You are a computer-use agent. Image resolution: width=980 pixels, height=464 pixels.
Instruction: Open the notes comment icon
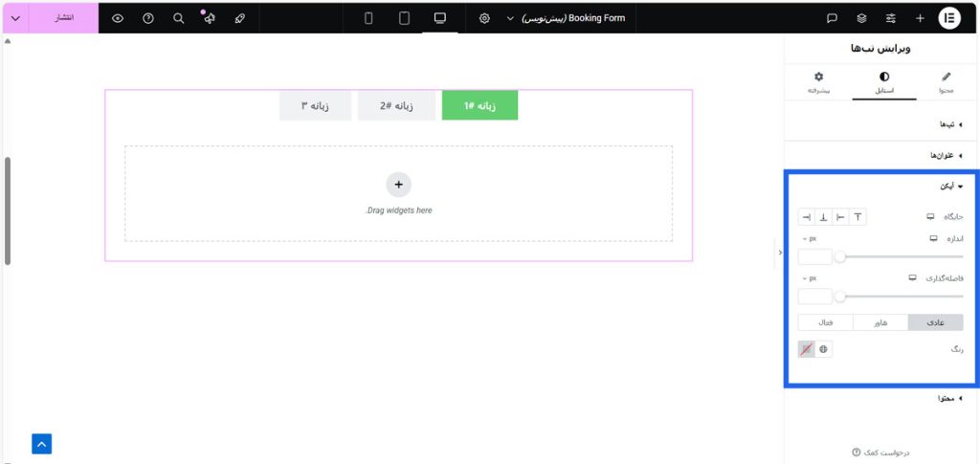[x=832, y=18]
